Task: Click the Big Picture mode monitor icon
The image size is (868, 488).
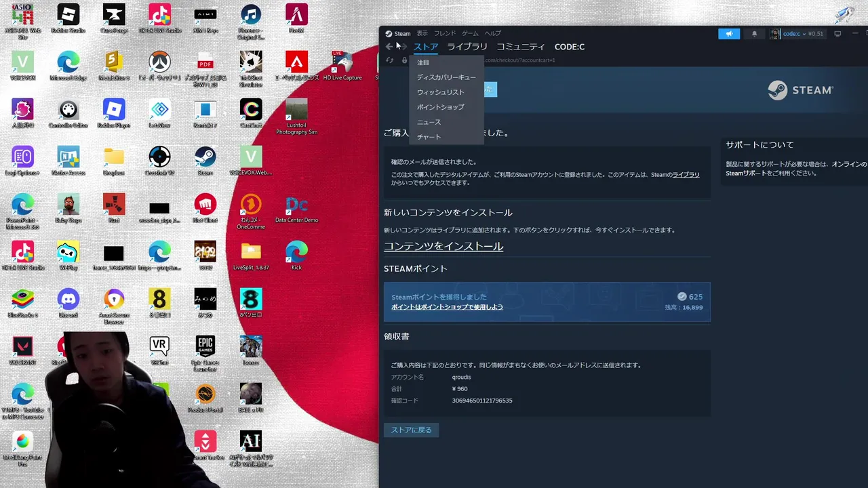Action: tap(837, 34)
